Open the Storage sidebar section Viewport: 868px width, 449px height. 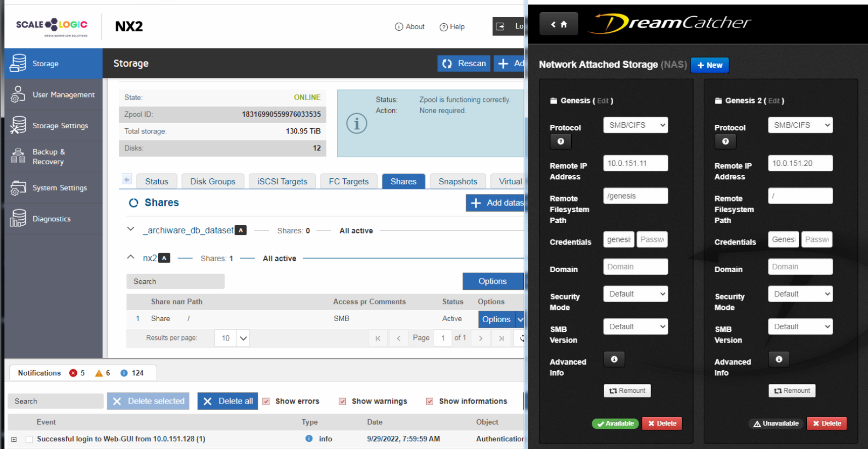pyautogui.click(x=54, y=64)
